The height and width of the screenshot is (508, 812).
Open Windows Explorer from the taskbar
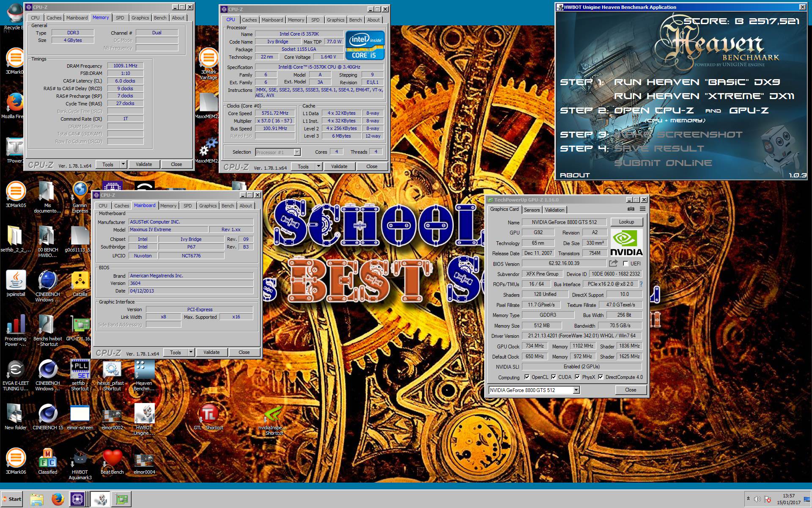tap(37, 499)
